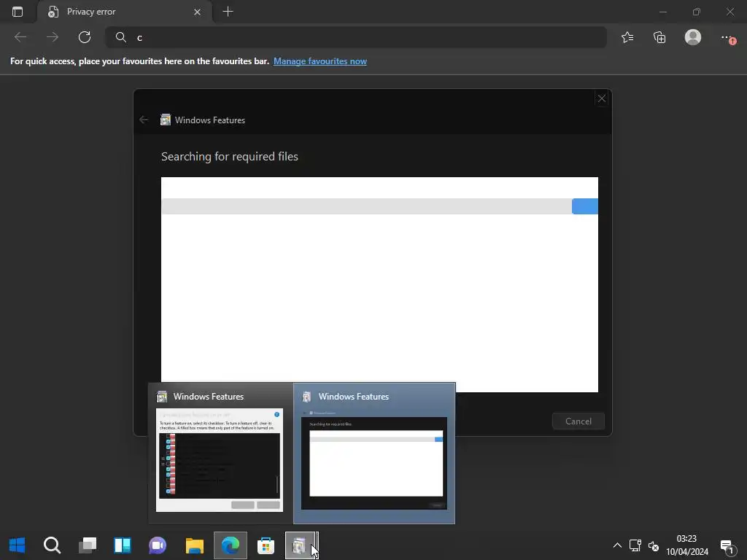Select first Windows Features preview thumbnail
The height and width of the screenshot is (560, 747).
click(x=220, y=454)
